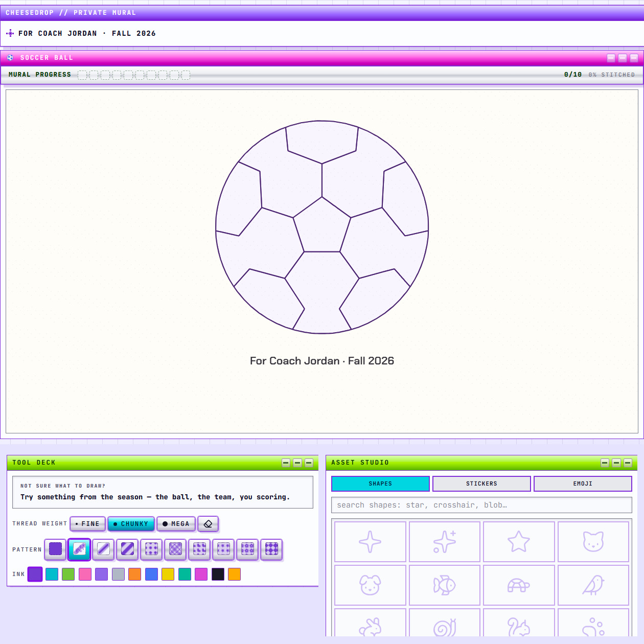
Task: Click the 'FOR COACH JORDAN · FALL 2026' header
Action: (87, 33)
